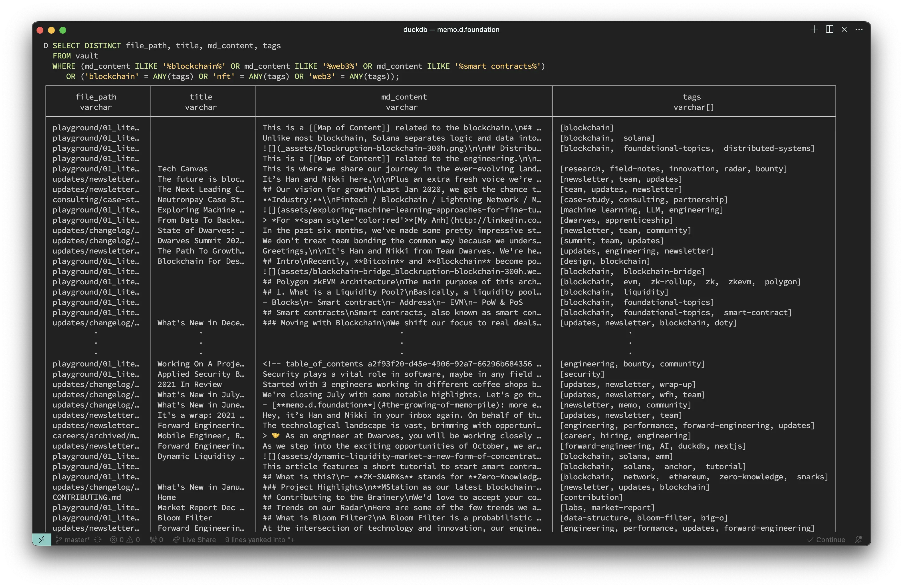The width and height of the screenshot is (903, 588).
Task: Select "9 lines yanked into" status message
Action: pyautogui.click(x=259, y=540)
